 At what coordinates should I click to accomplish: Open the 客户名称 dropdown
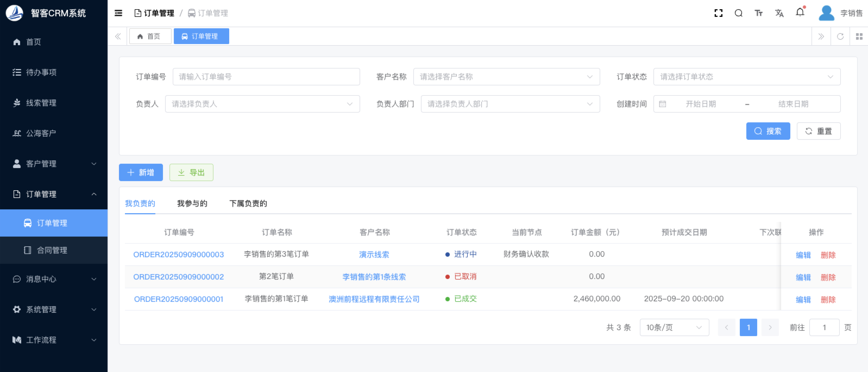pyautogui.click(x=506, y=77)
